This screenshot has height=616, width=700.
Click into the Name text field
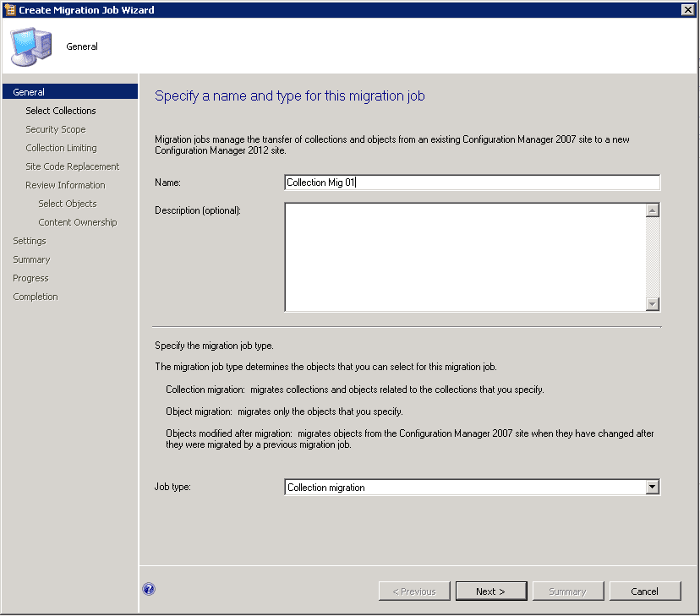click(x=472, y=183)
